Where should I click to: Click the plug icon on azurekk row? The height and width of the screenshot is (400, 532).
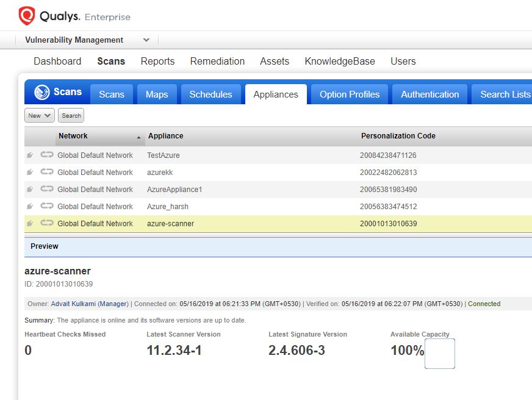29,172
